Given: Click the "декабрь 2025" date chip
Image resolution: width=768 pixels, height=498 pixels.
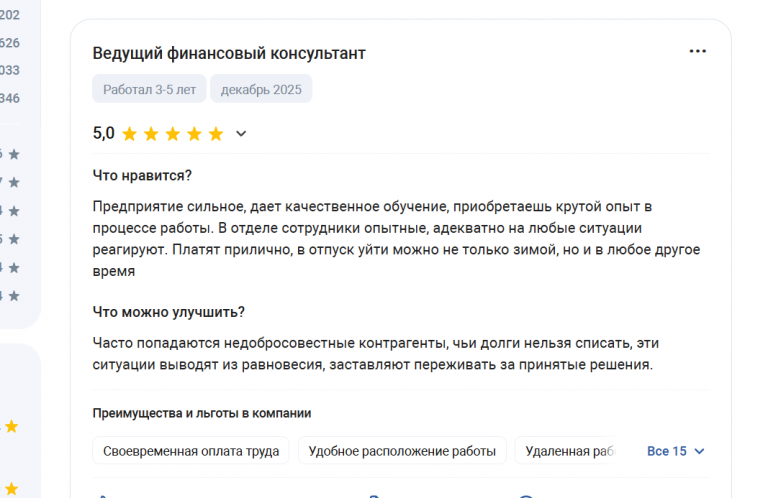Looking at the screenshot, I should click(261, 89).
